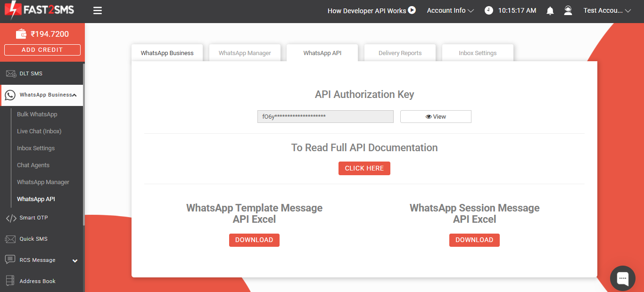Open WhatsApp Manager in sidebar
This screenshot has width=644, height=292.
pyautogui.click(x=43, y=182)
